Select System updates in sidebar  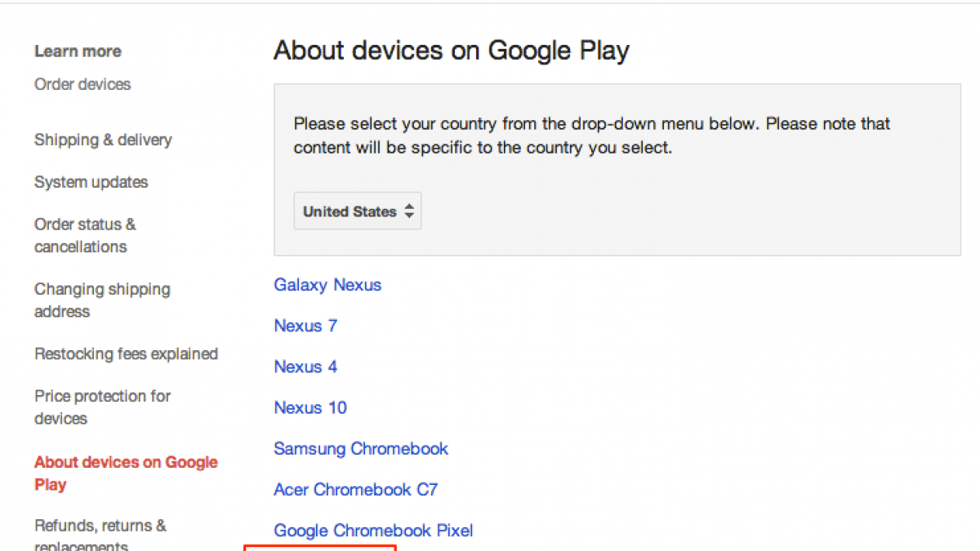91,182
